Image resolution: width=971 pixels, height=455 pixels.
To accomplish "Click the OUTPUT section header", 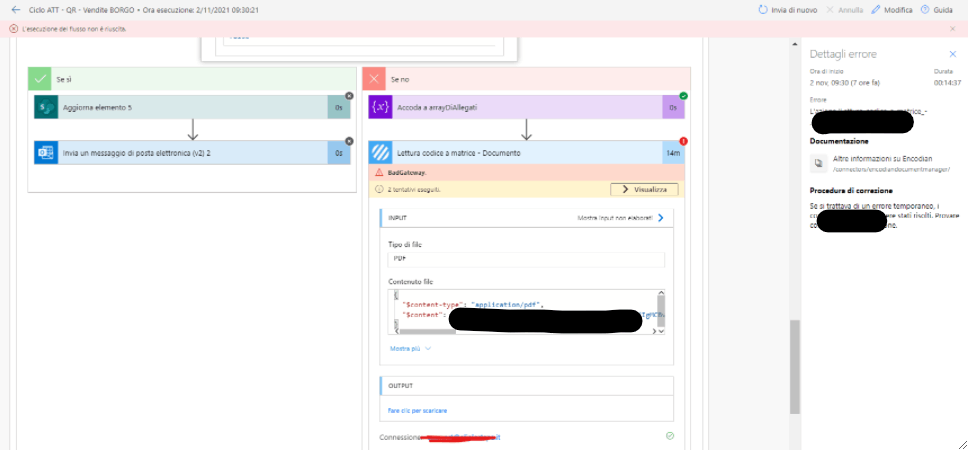I will (x=526, y=386).
